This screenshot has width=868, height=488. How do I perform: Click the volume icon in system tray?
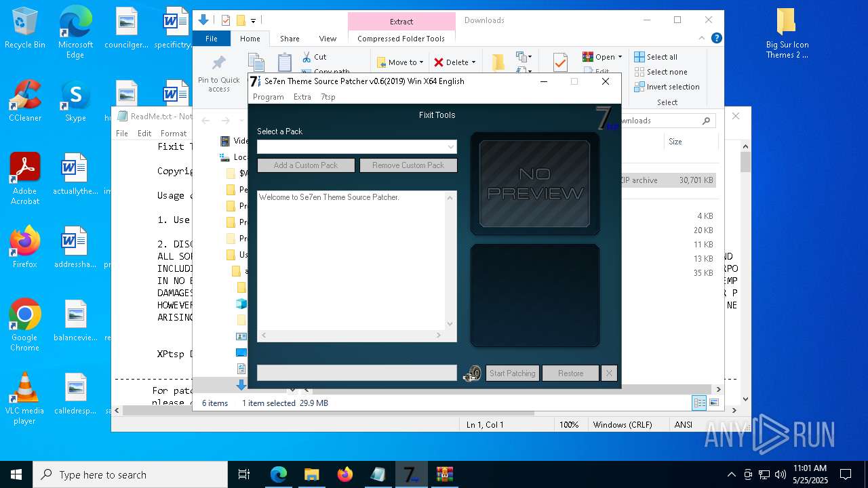781,474
